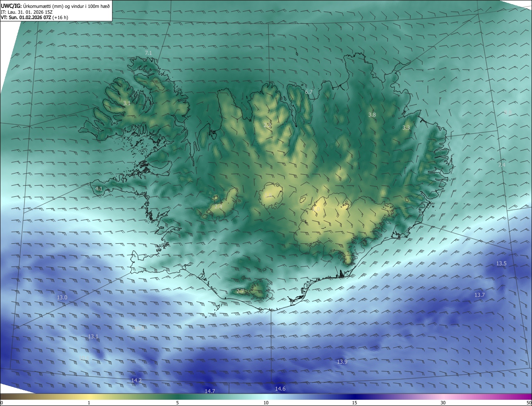Screen dimensions: 532x406
Task: Click the 14.7 value label on the map
Action: pos(210,391)
